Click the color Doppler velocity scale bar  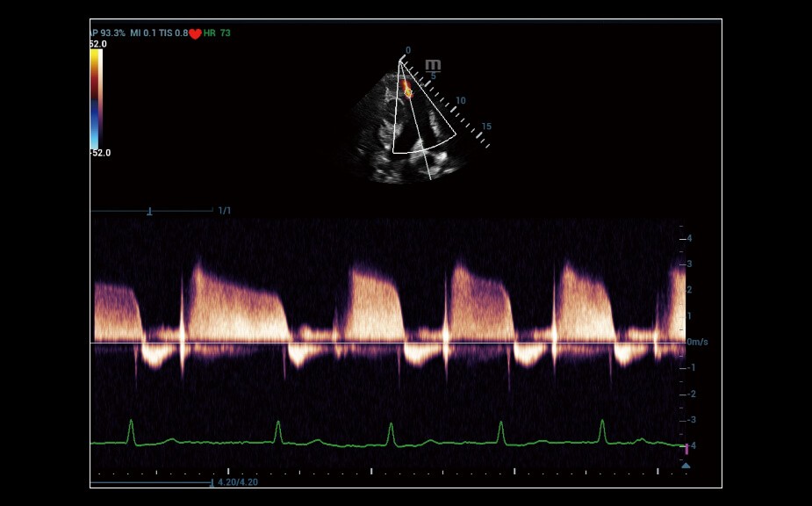click(95, 98)
